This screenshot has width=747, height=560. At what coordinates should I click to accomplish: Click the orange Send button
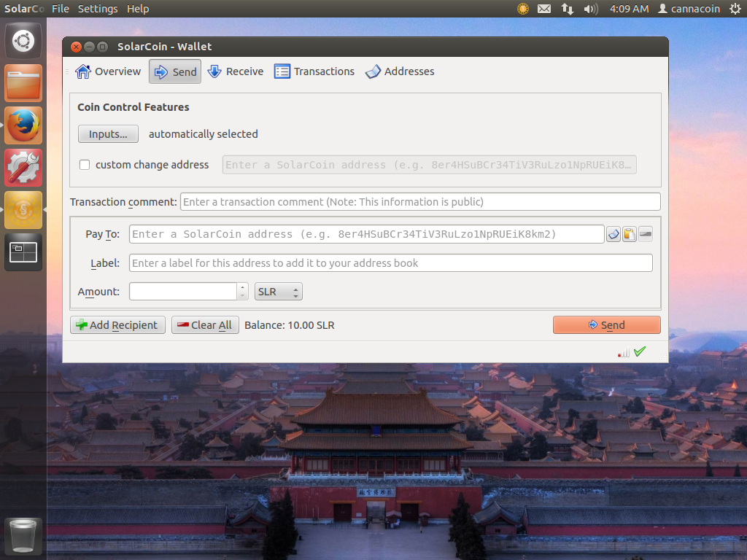pos(606,324)
